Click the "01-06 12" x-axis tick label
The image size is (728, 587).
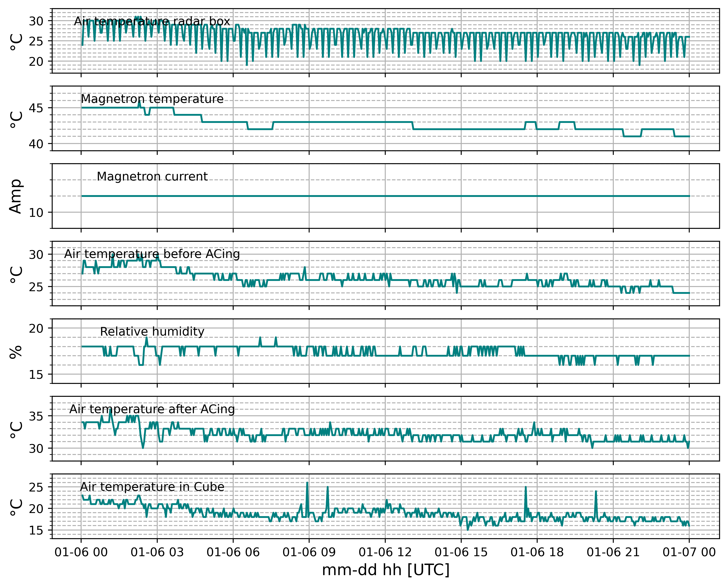coord(385,552)
